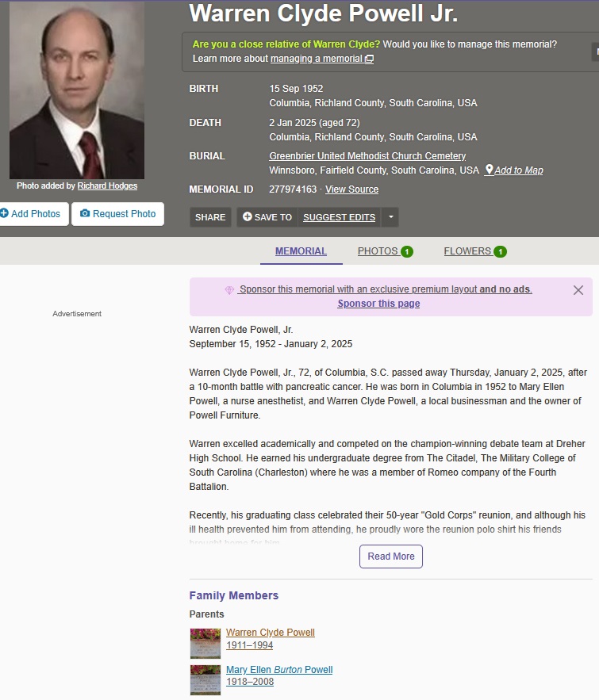This screenshot has width=599, height=700.
Task: Click the external link icon after managing a memorial
Action: (370, 59)
